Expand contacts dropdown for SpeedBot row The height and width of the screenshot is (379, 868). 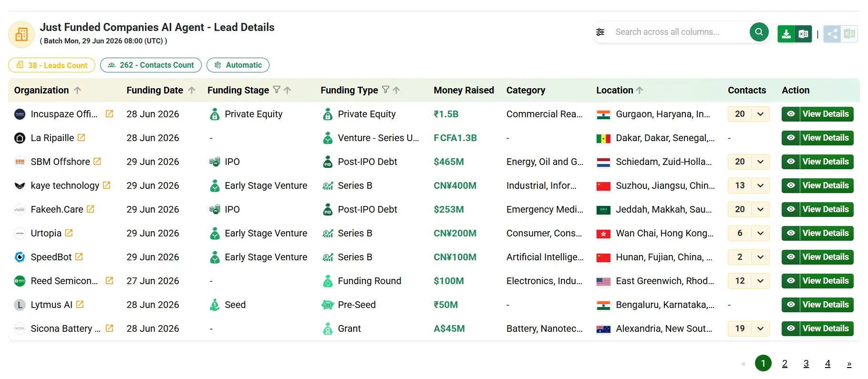coord(760,257)
